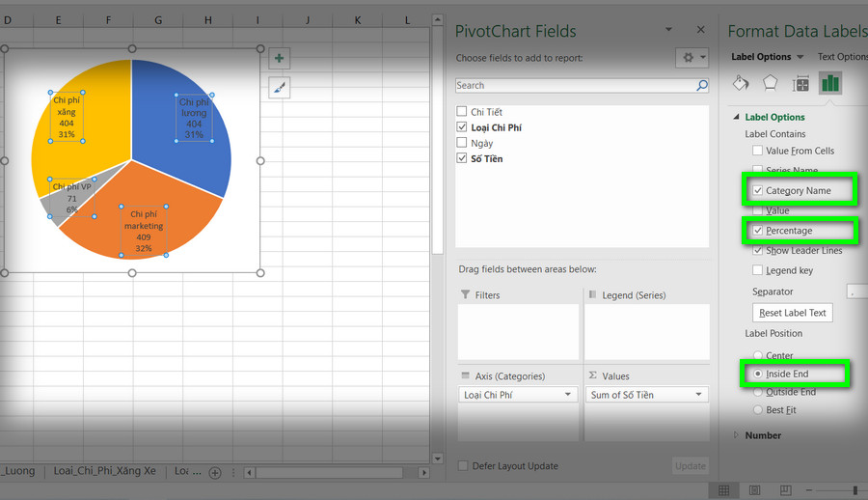Click the Chi phí VP data label
This screenshot has width=868, height=500.
(x=72, y=198)
